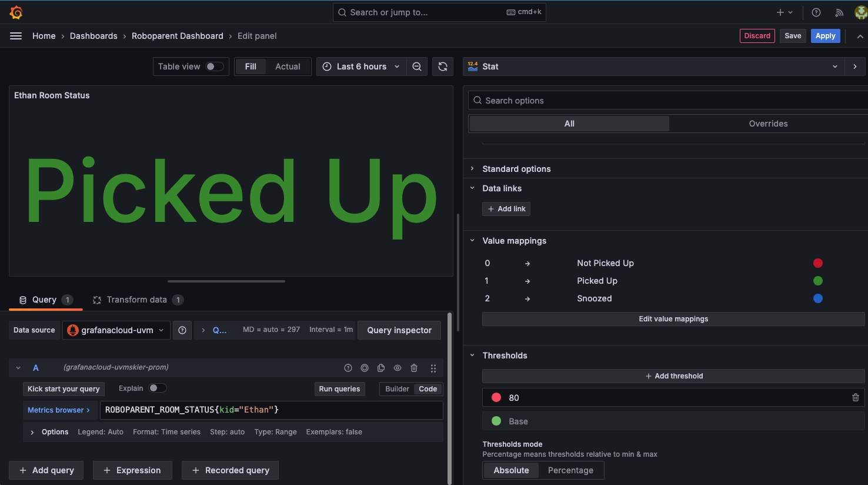Open the hamburger navigation menu
The width and height of the screenshot is (868, 485).
[x=16, y=36]
